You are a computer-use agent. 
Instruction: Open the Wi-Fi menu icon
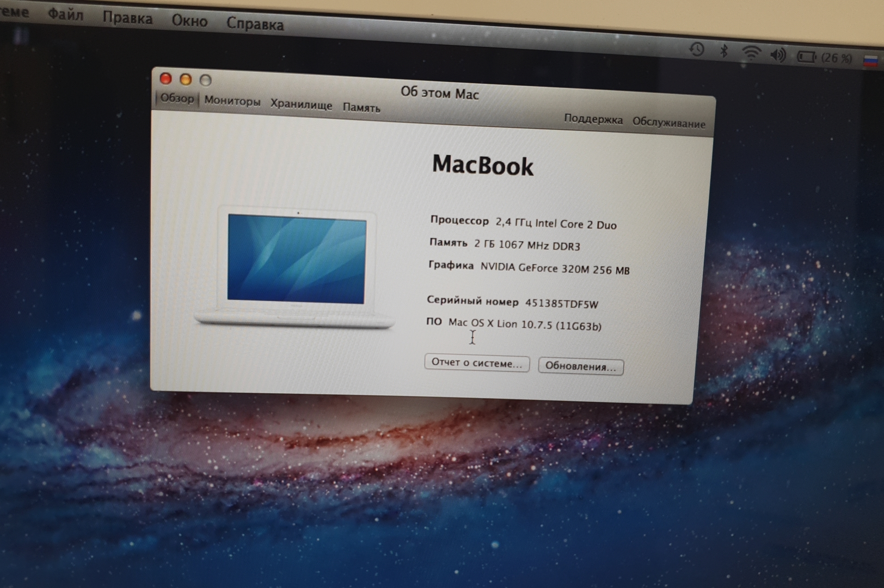tap(751, 53)
